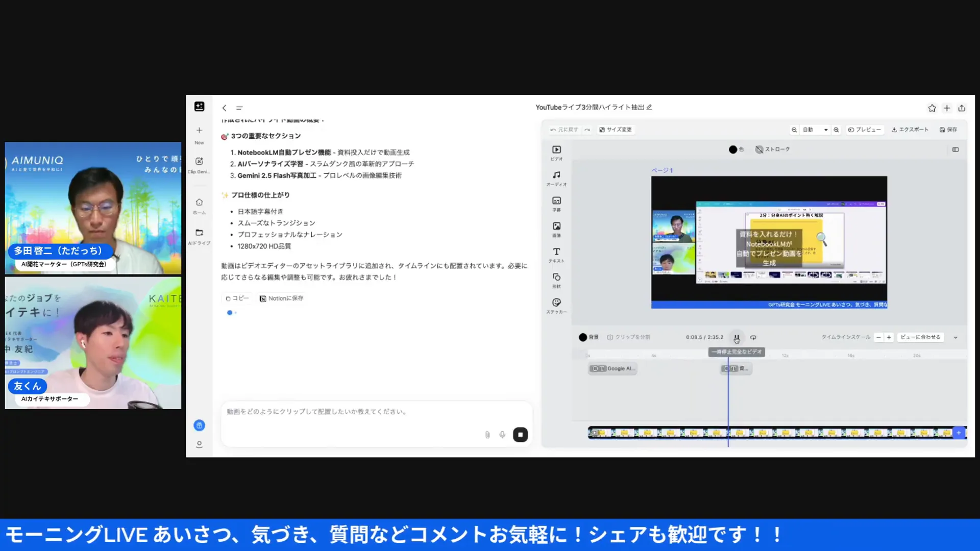
Task: Open the user profile icon
Action: pyautogui.click(x=200, y=444)
